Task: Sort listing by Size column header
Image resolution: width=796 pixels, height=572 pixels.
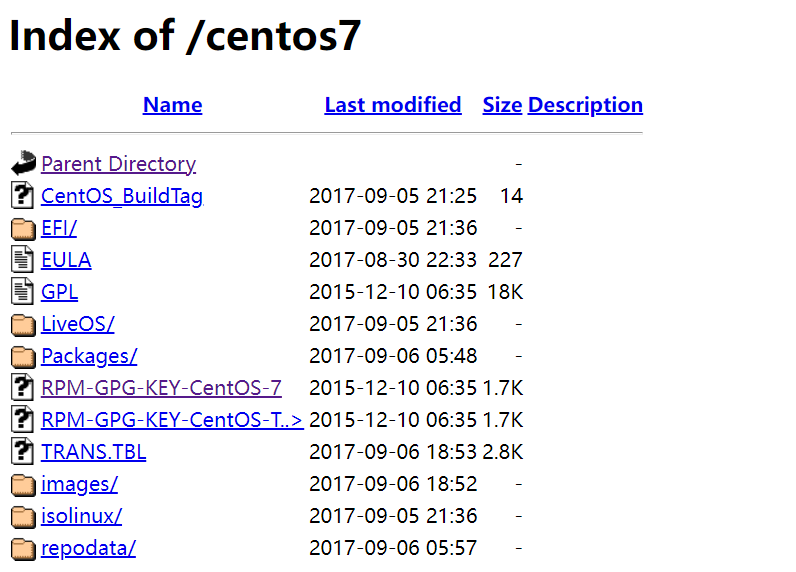Action: [502, 105]
